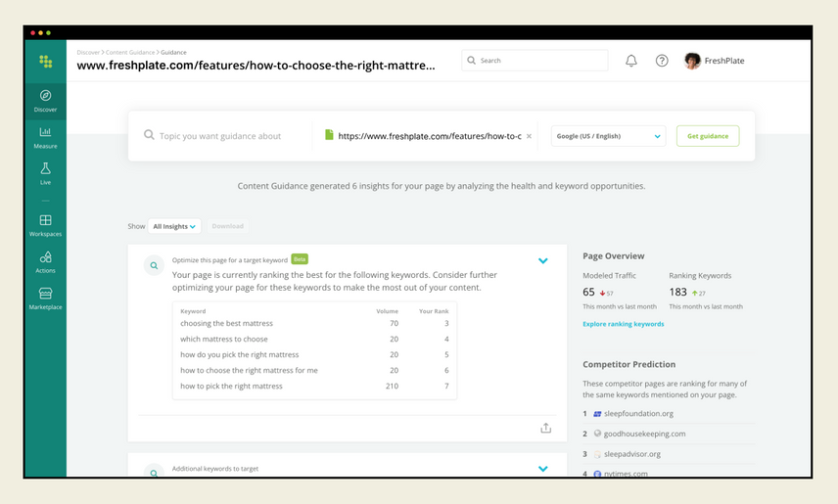Click the Discover breadcrumb
The image size is (838, 504).
[88, 53]
